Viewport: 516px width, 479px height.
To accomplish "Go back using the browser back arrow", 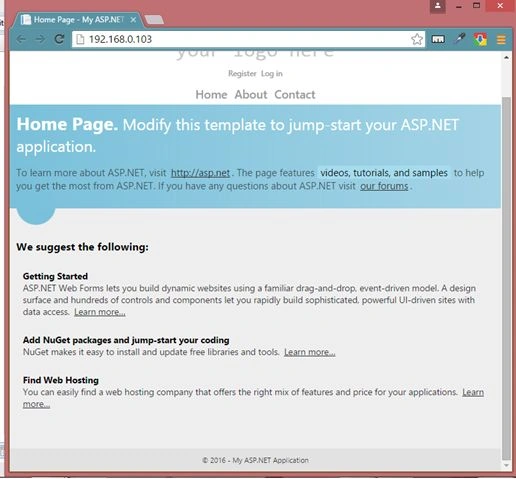I will point(21,39).
